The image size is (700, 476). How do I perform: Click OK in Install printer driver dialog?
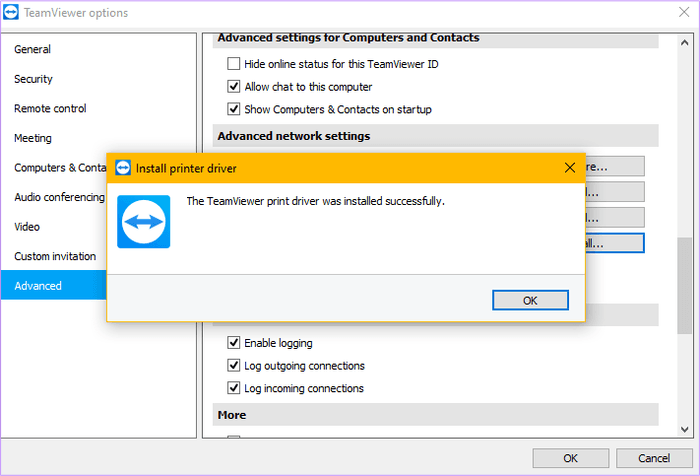tap(530, 300)
